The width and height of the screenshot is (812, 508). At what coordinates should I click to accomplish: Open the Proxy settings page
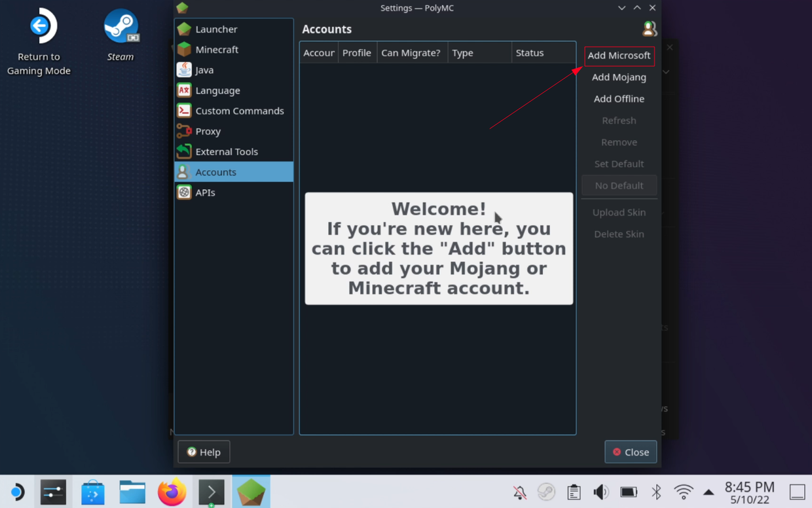[x=234, y=131]
